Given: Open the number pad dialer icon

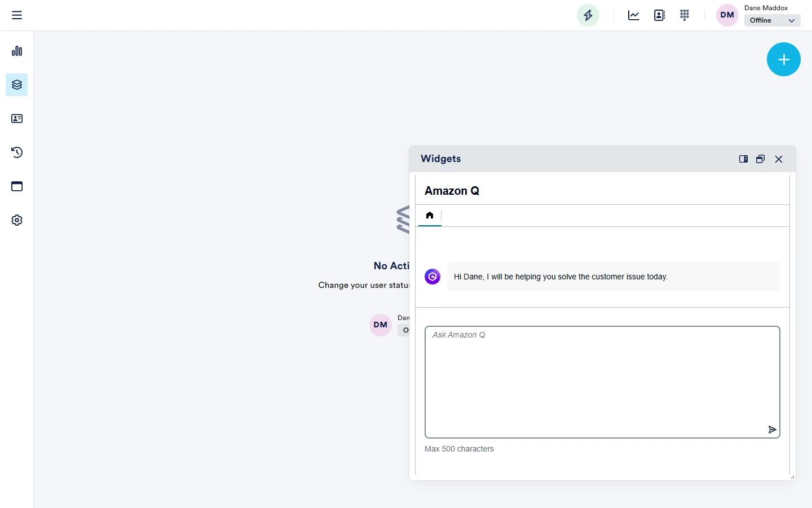Looking at the screenshot, I should (685, 15).
